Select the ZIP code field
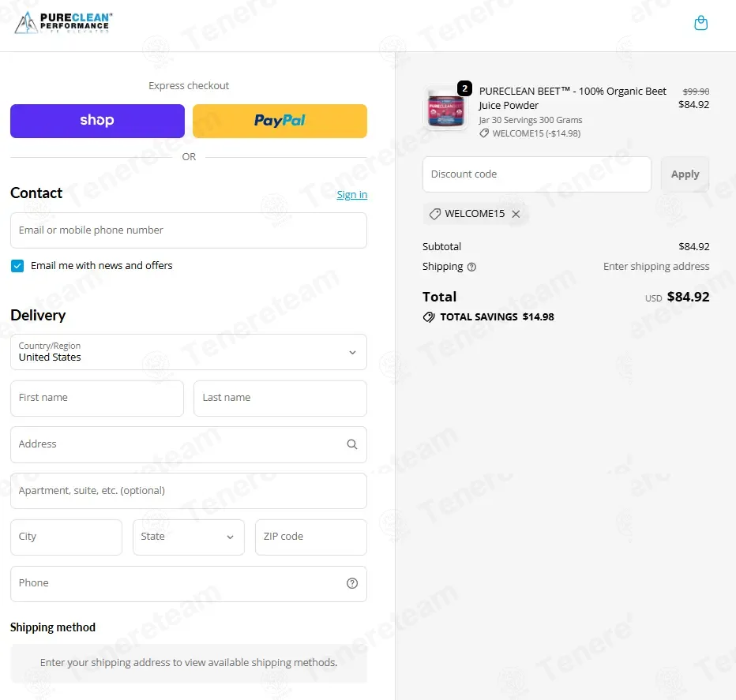 310,537
